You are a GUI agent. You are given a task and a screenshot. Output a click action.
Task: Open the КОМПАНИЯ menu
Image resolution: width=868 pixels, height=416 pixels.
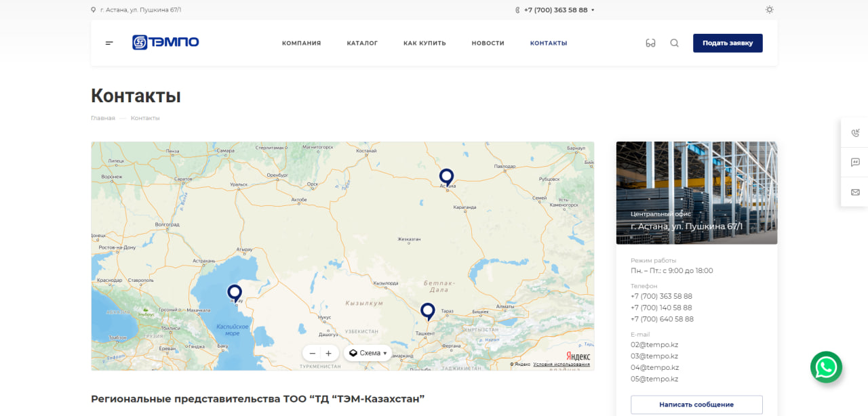coord(302,43)
